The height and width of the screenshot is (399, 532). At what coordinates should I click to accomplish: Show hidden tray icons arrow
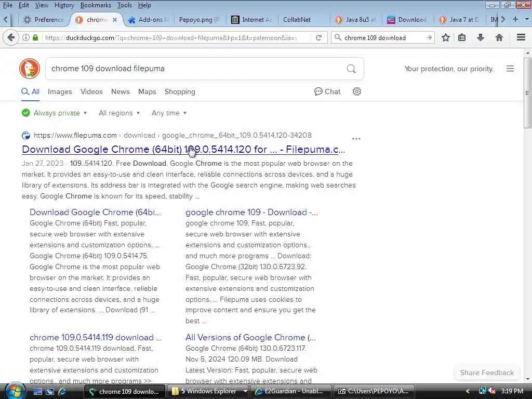click(x=468, y=391)
